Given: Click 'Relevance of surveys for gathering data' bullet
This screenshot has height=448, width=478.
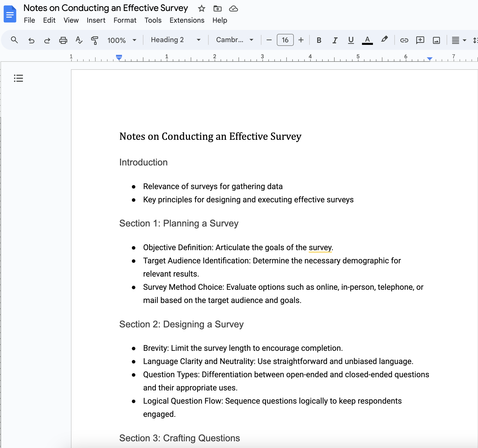Looking at the screenshot, I should point(213,186).
